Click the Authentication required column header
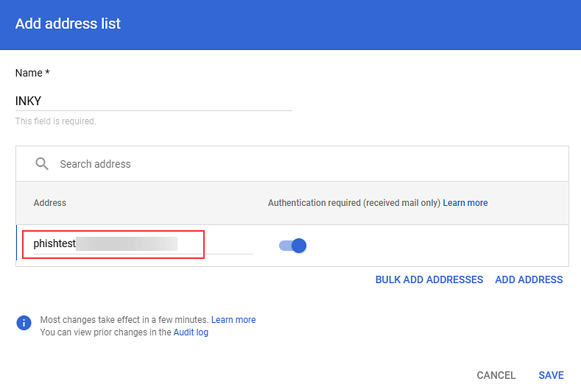581x392 pixels. tap(353, 203)
